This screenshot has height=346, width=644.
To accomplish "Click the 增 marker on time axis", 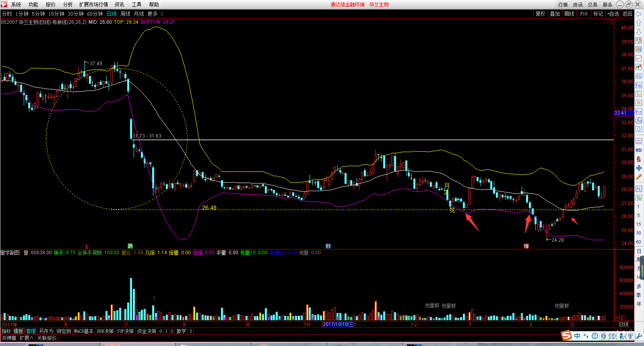I will tap(526, 246).
